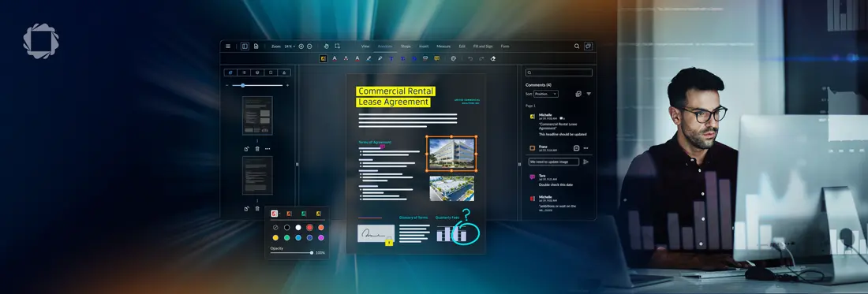Open the bookmarks tab in left panel
The height and width of the screenshot is (294, 868).
(271, 73)
